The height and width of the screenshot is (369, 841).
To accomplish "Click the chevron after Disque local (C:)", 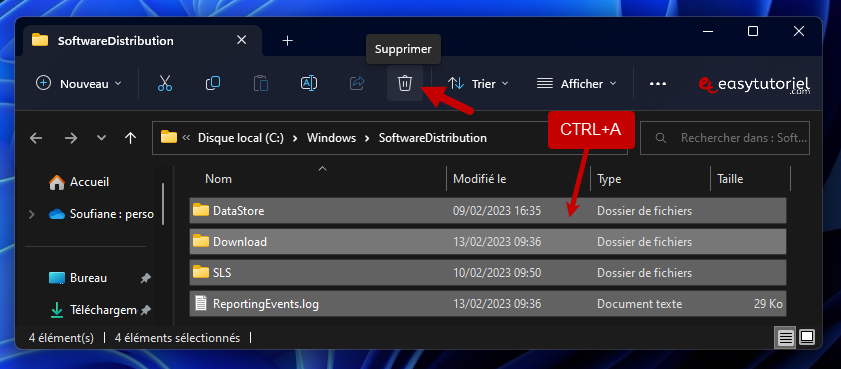I will pyautogui.click(x=296, y=138).
